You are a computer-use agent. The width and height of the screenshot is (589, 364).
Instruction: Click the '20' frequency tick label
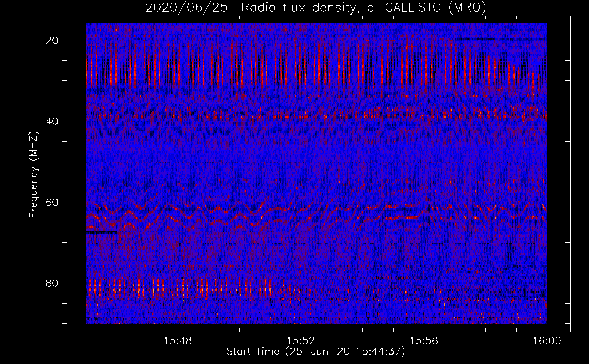(52, 40)
